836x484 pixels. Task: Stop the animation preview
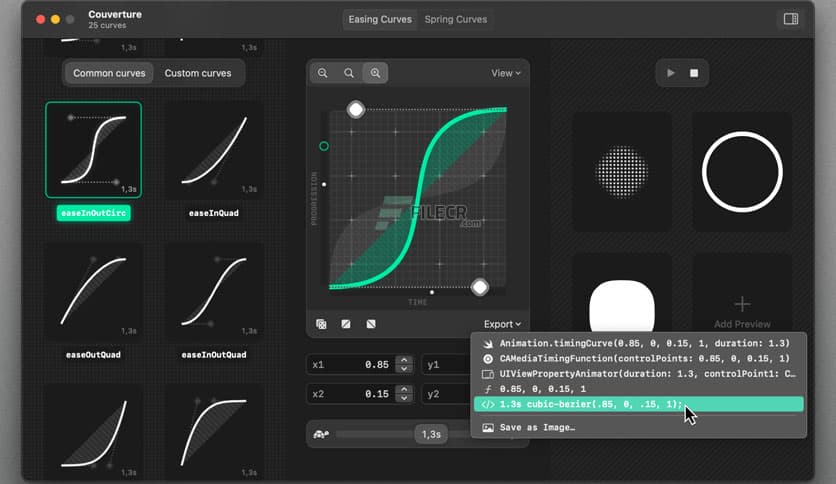(x=694, y=73)
